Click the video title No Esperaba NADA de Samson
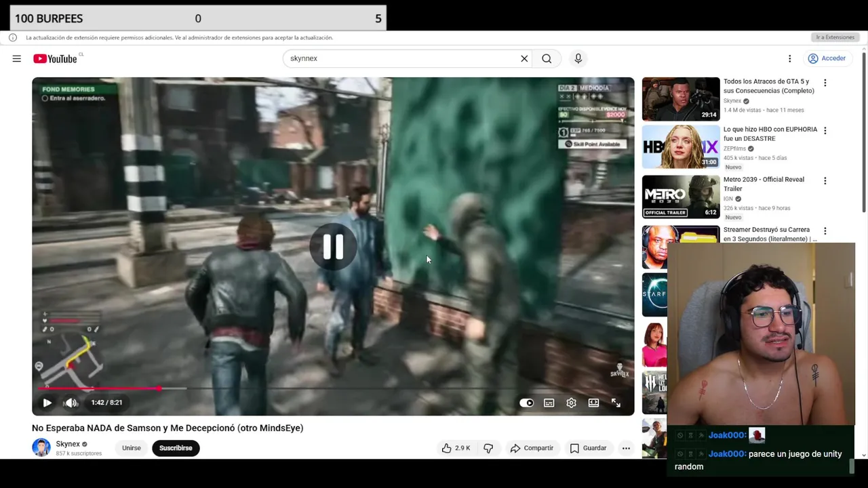Image resolution: width=868 pixels, height=488 pixels. click(x=167, y=428)
